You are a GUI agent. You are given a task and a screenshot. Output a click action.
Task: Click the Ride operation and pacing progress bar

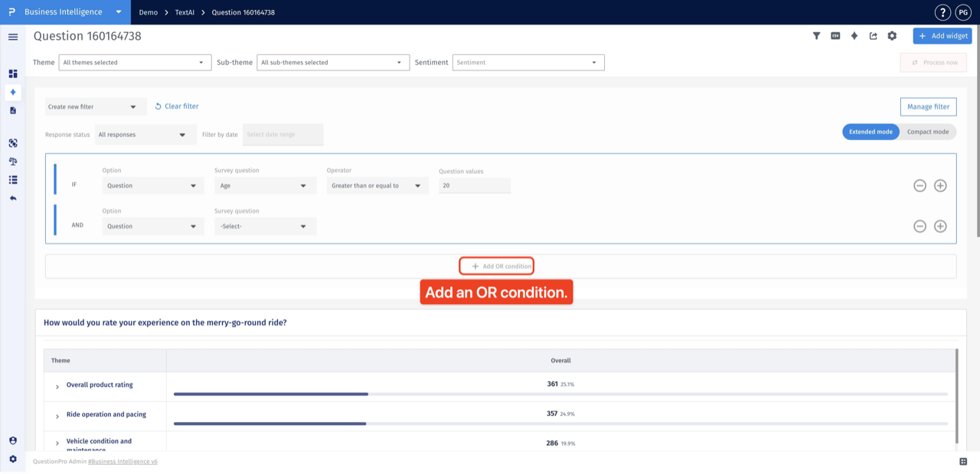[560, 423]
